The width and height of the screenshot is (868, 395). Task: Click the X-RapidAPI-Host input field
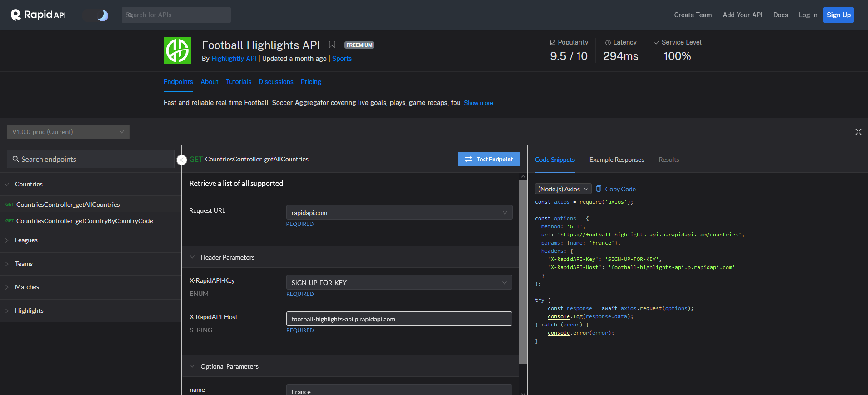coord(399,319)
